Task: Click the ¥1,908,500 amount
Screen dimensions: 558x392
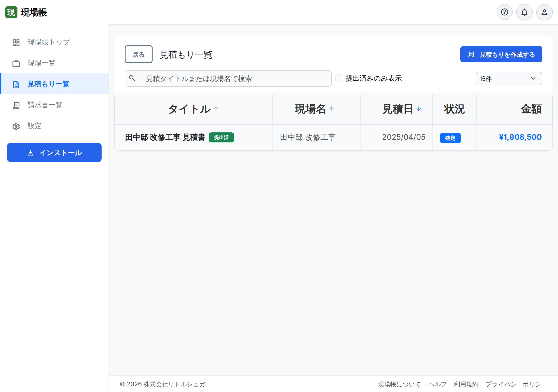Action: [x=520, y=137]
